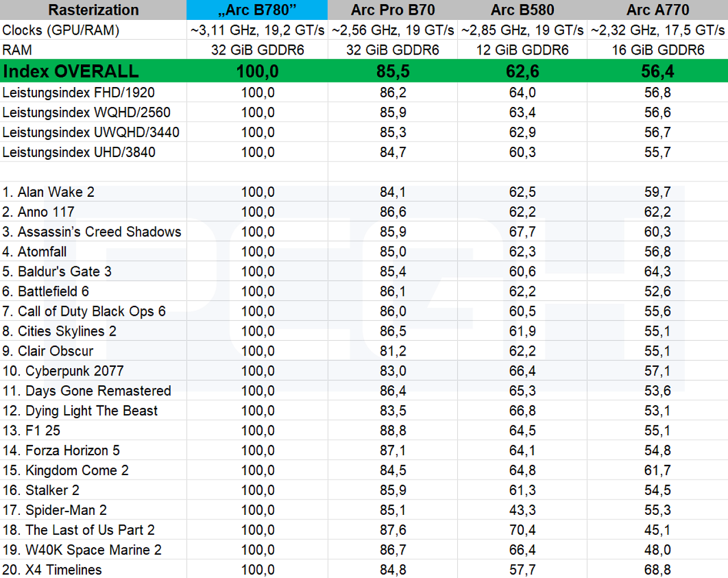Select the "20. X4 Timelines" row label
This screenshot has width=728, height=578.
pyautogui.click(x=52, y=570)
